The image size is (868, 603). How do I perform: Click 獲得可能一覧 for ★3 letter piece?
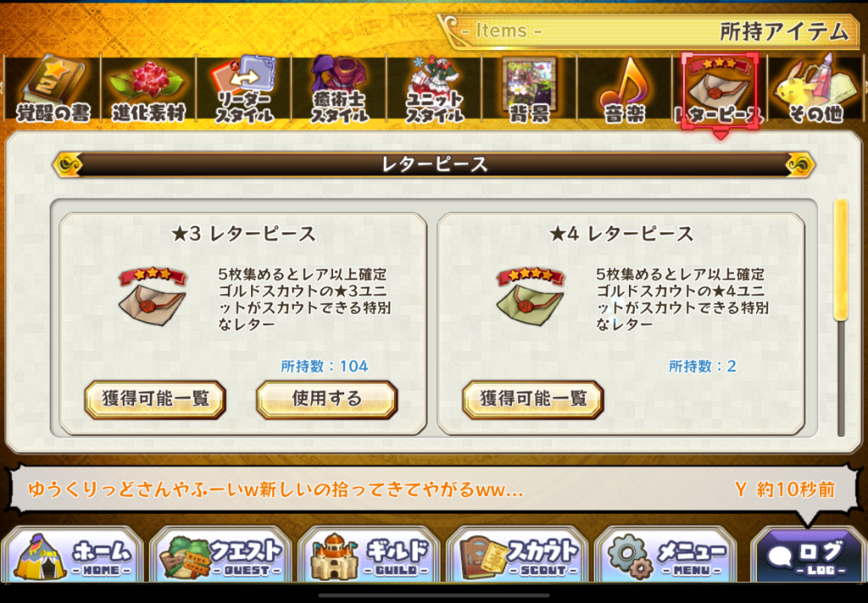point(155,399)
